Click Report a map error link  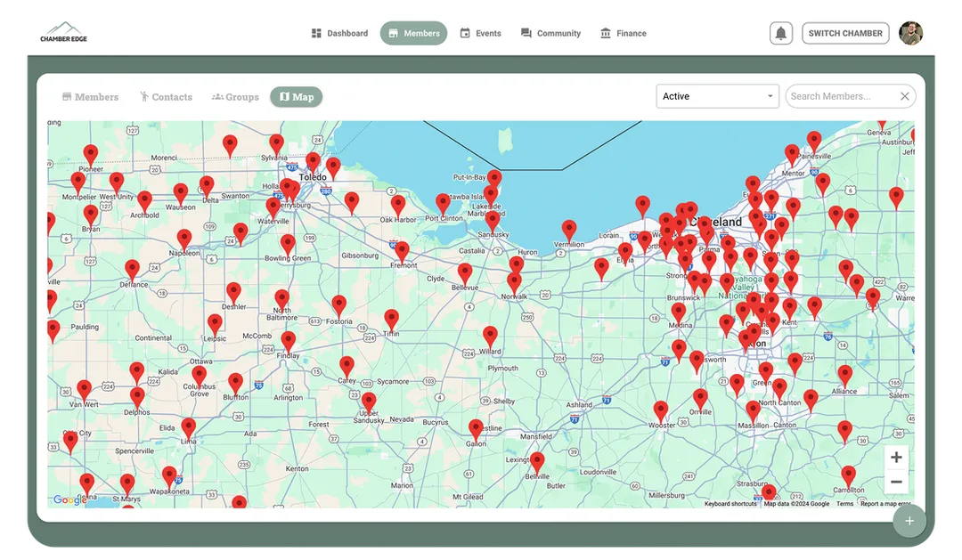(x=885, y=504)
